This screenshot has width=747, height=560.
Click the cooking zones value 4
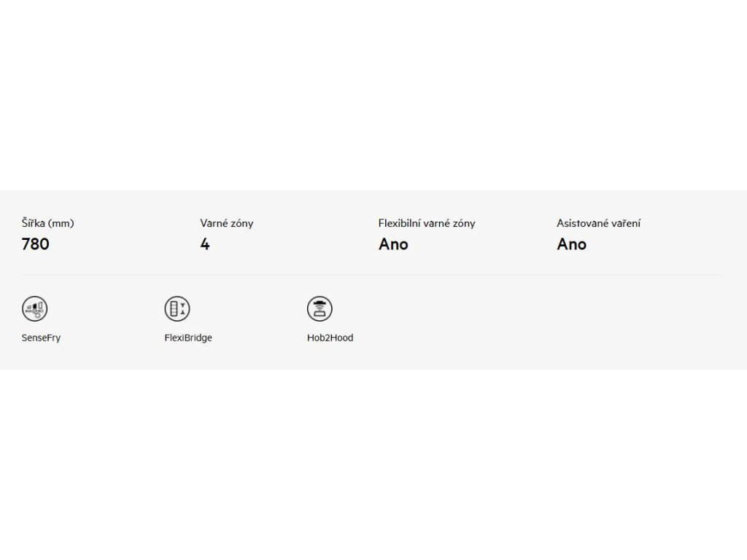(205, 244)
